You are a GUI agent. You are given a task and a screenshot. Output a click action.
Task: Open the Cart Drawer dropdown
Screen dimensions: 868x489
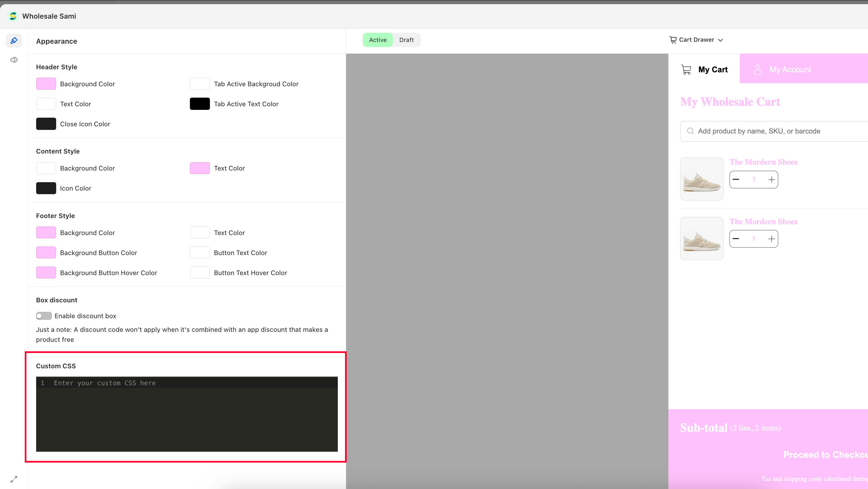click(x=696, y=40)
